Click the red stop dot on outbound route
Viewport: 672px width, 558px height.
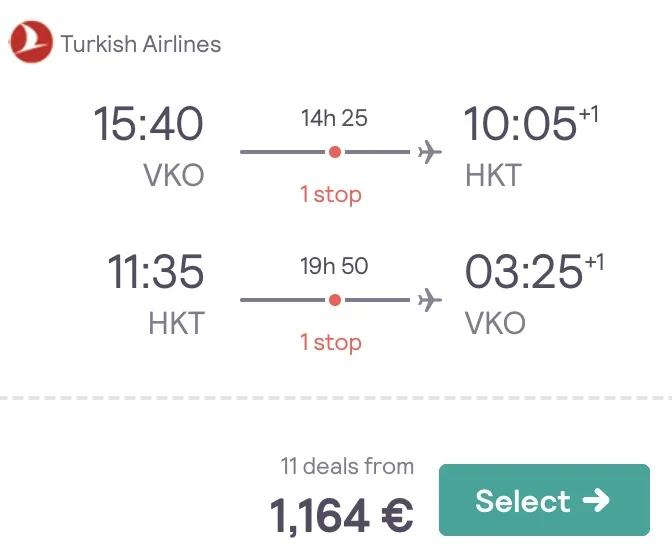[335, 152]
